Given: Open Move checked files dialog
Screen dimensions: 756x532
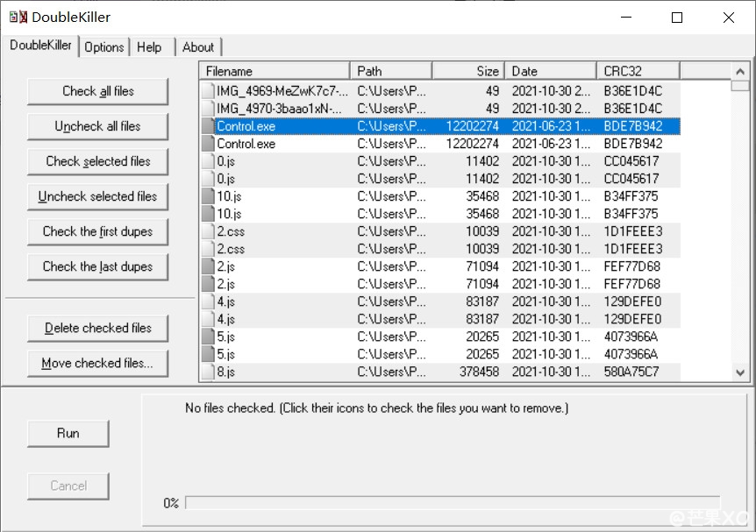Looking at the screenshot, I should click(x=98, y=364).
